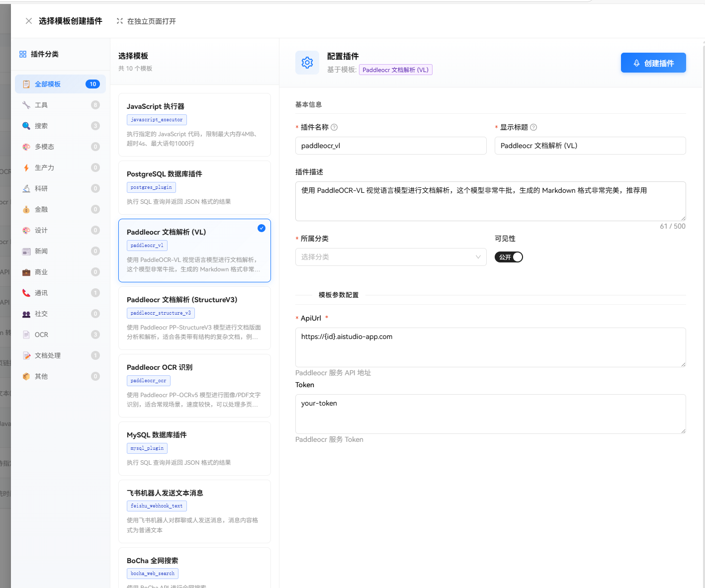Select the MySQL 数据库插件 template card
This screenshot has width=705, height=588.
tap(194, 448)
